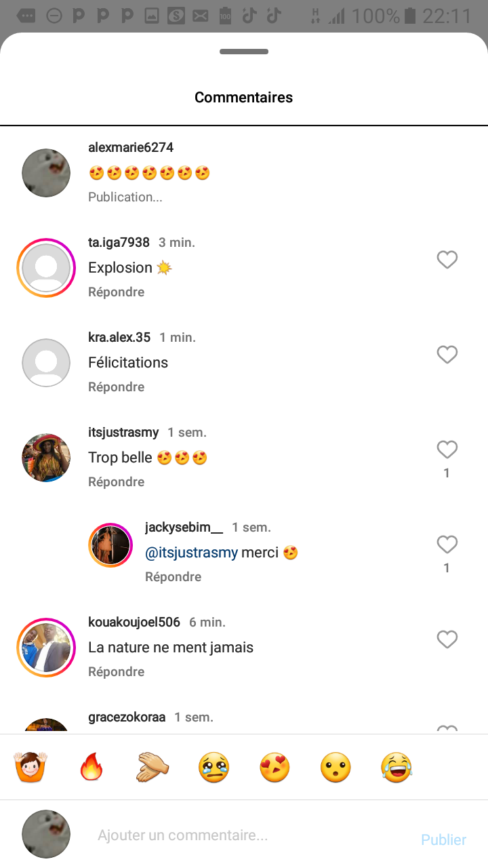Tap heart on itsjustrasmy's Trop belle comment
The image size is (488, 868).
click(447, 450)
